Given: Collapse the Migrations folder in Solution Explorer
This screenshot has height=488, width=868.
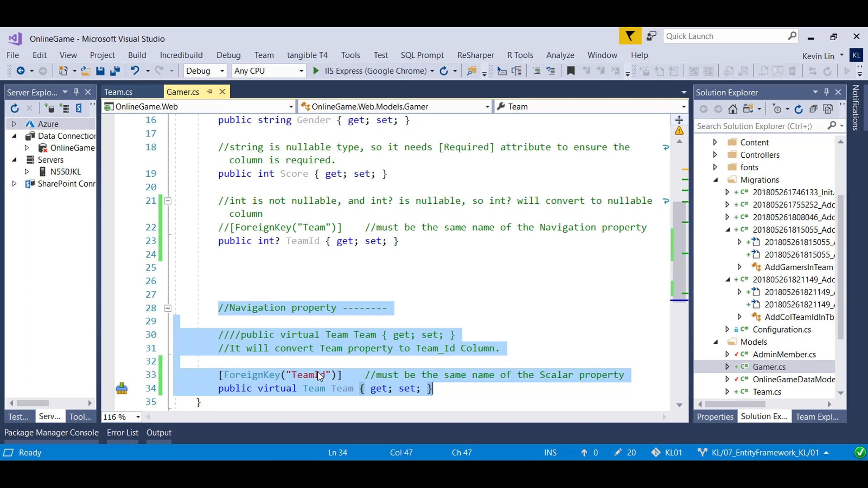Looking at the screenshot, I should 716,180.
